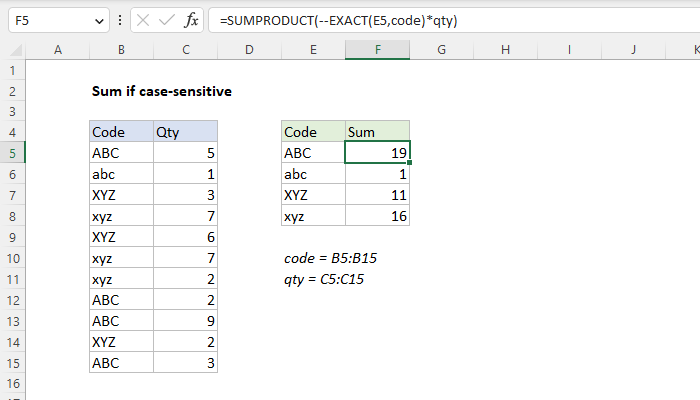Viewport: 700px width, 400px height.
Task: Select cell F5 containing 19
Action: (x=377, y=153)
